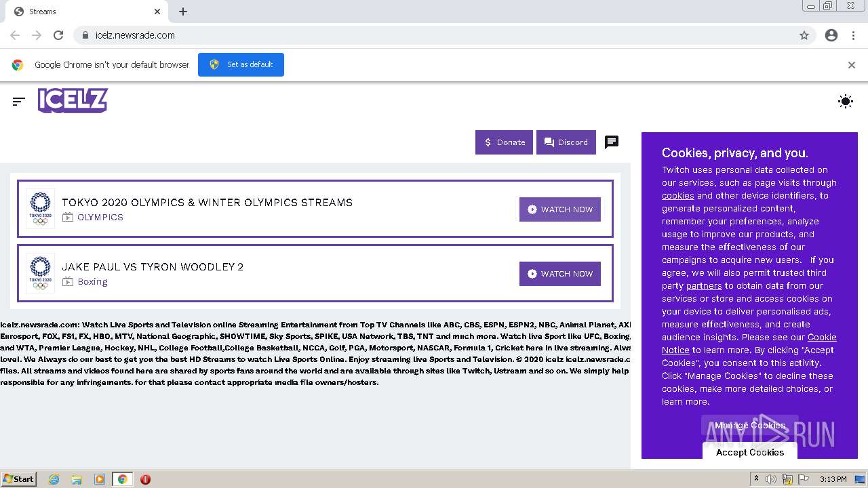The image size is (868, 488).
Task: Show hidden system tray icons
Action: coord(757,479)
